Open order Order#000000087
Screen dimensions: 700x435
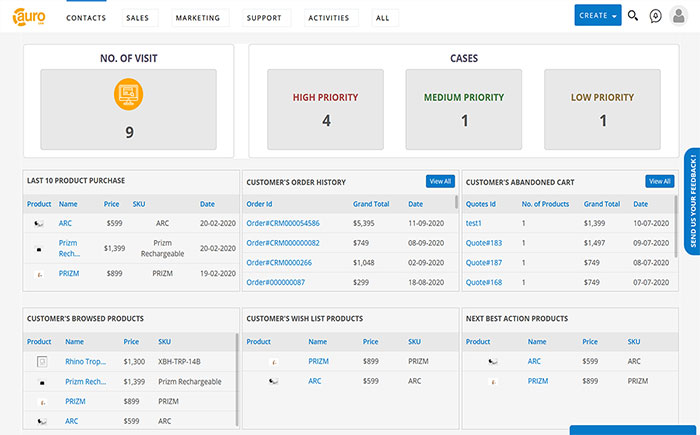pos(275,282)
